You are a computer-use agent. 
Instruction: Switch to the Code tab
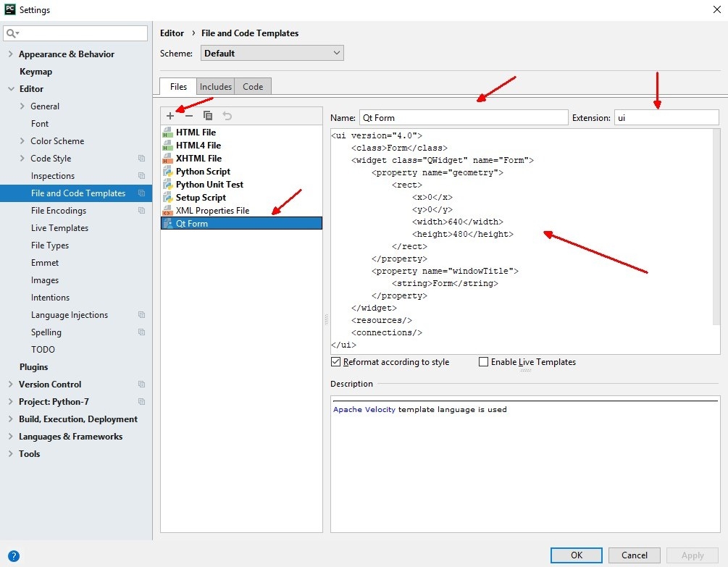click(x=253, y=87)
